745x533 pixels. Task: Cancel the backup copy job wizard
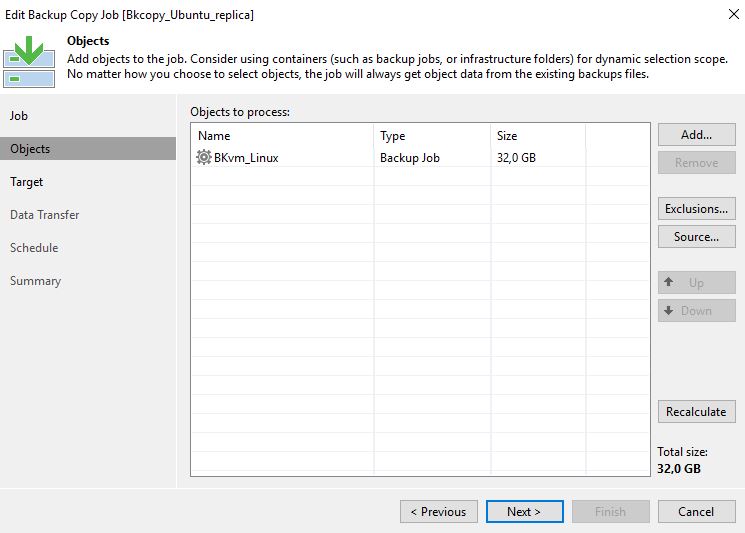[697, 512]
